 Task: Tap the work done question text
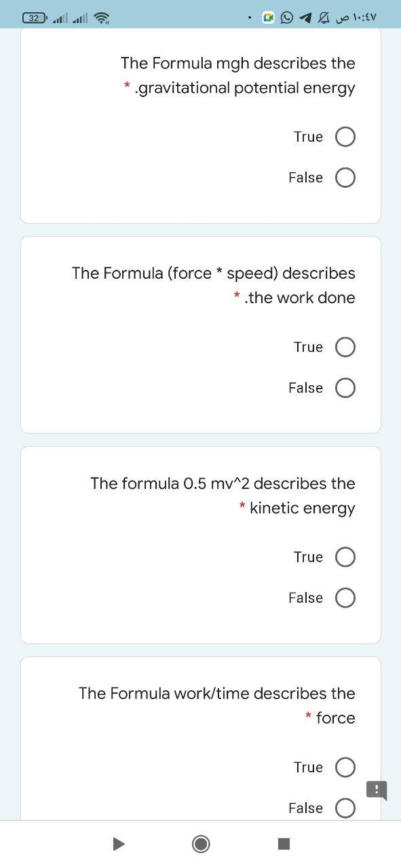click(213, 285)
